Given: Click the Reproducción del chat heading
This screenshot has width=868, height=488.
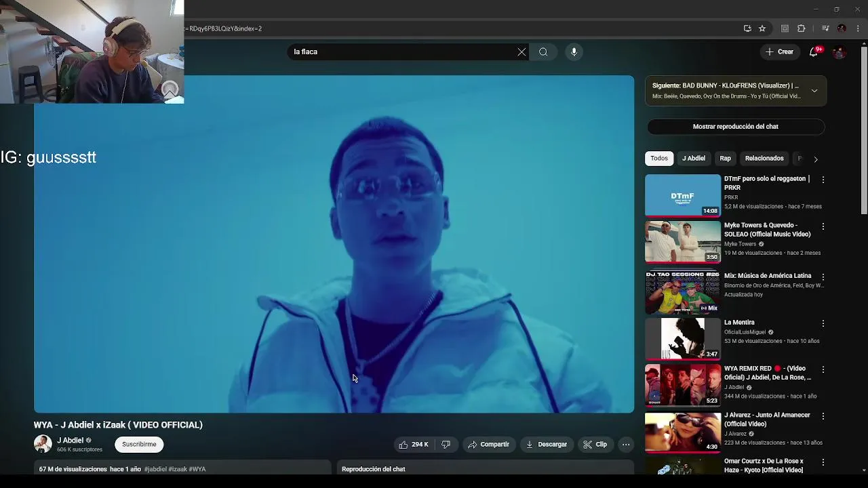Looking at the screenshot, I should point(373,469).
